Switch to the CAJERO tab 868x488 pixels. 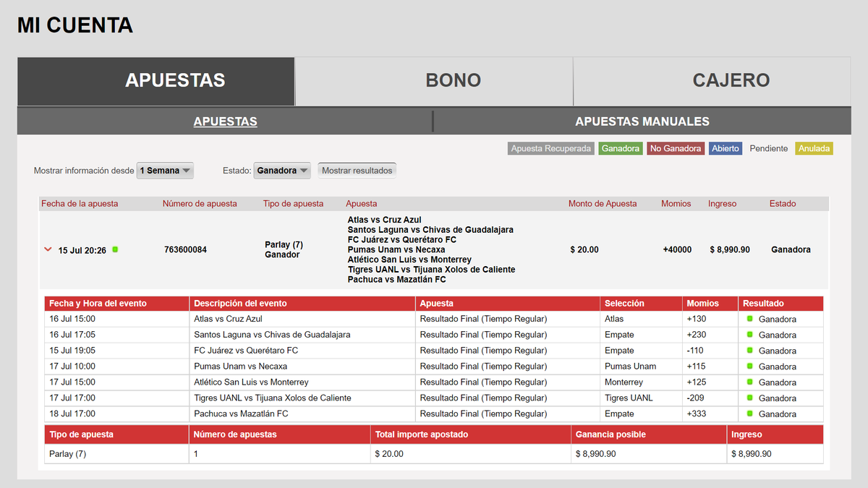pos(712,81)
